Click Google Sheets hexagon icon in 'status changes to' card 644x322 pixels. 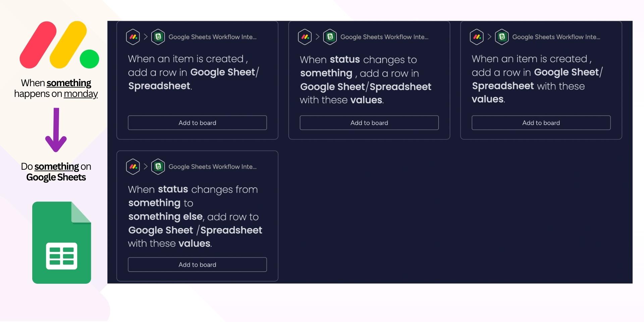pos(330,37)
